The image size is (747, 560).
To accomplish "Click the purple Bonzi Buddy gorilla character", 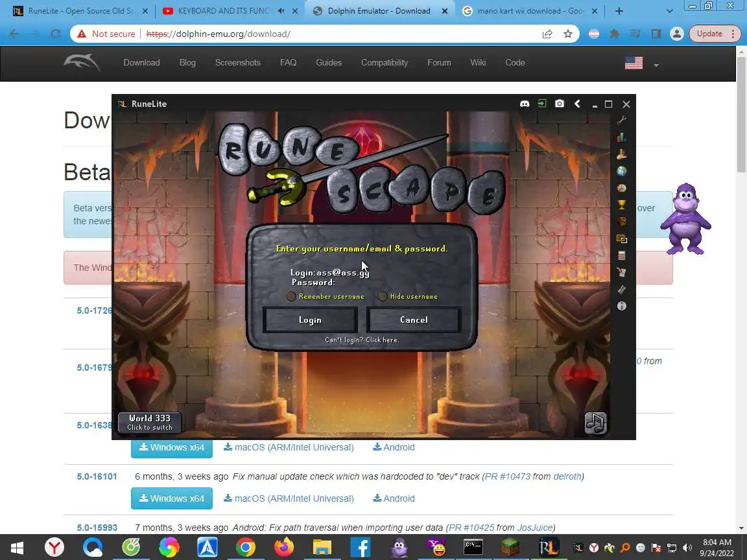I will 685,219.
